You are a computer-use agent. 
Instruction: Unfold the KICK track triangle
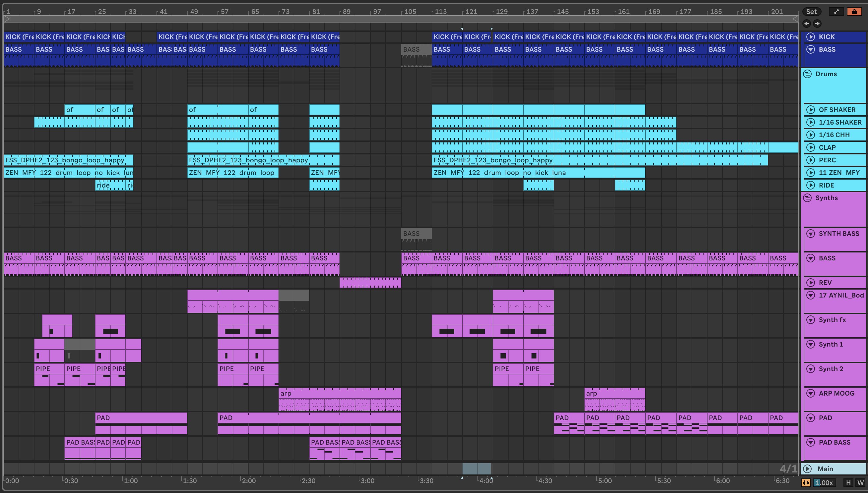click(x=810, y=36)
